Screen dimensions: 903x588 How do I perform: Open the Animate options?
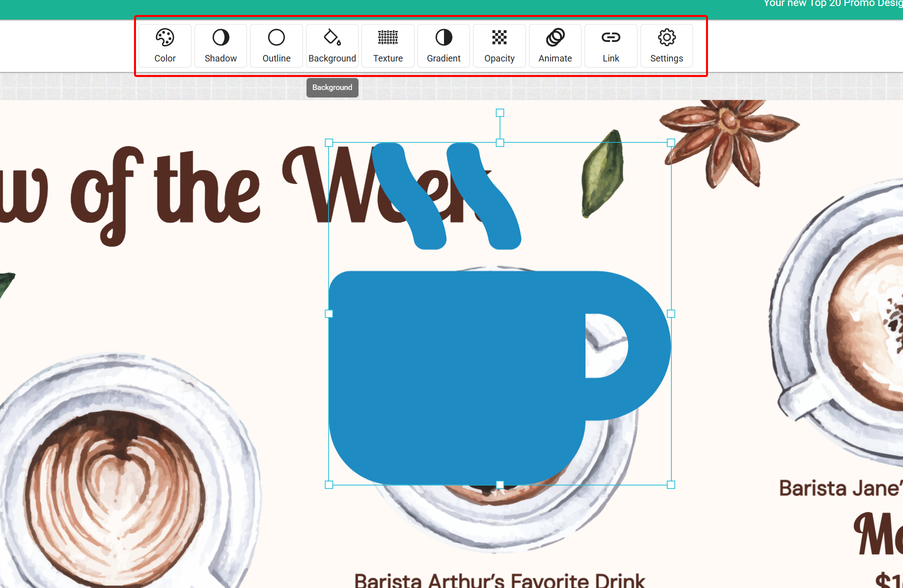point(555,45)
